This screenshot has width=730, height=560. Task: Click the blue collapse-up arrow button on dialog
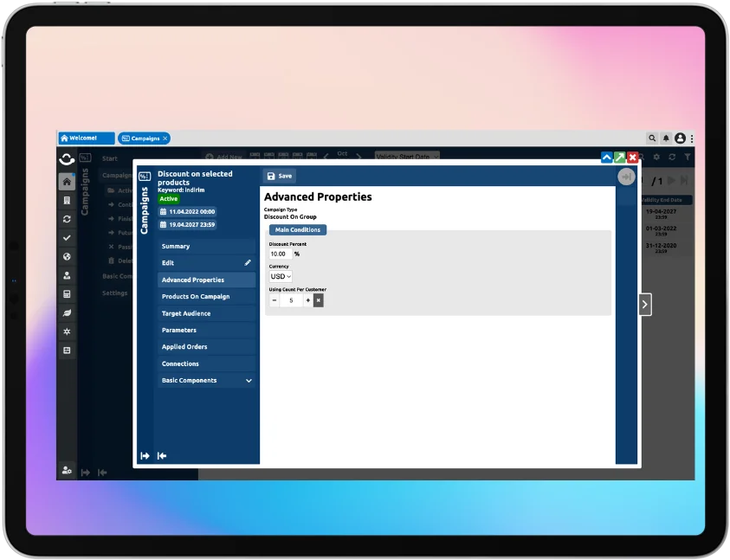[606, 158]
